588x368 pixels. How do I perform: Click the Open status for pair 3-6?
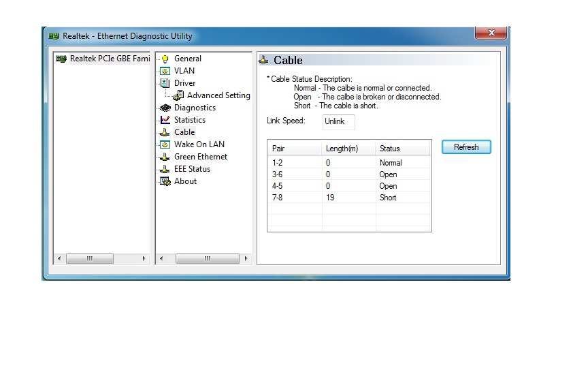[x=388, y=174]
